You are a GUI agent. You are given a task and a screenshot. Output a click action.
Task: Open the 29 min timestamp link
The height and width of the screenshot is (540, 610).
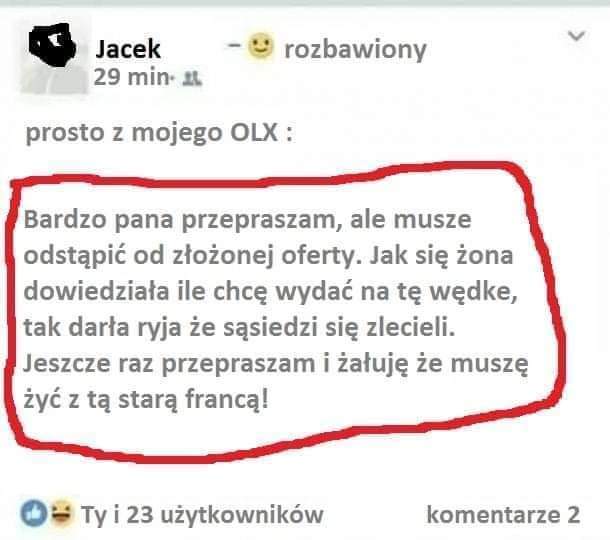(x=131, y=77)
